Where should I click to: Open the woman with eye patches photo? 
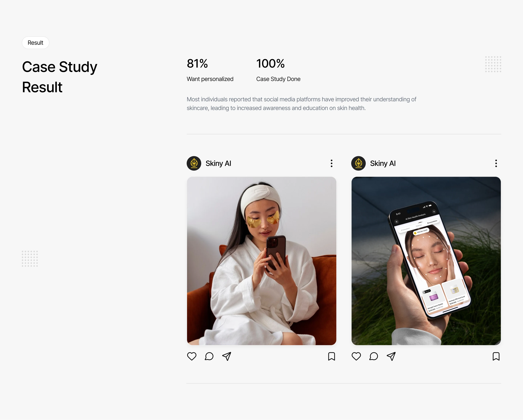pyautogui.click(x=261, y=261)
